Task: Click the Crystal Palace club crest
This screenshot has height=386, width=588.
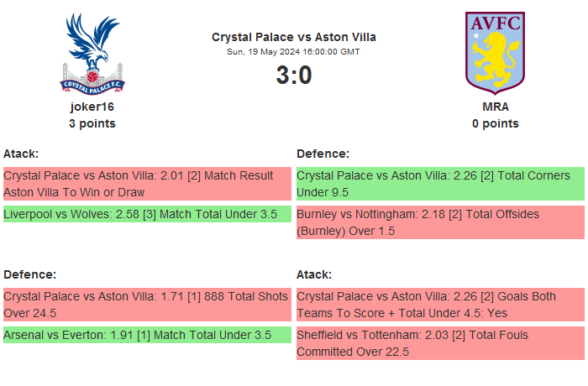Action: tap(92, 53)
